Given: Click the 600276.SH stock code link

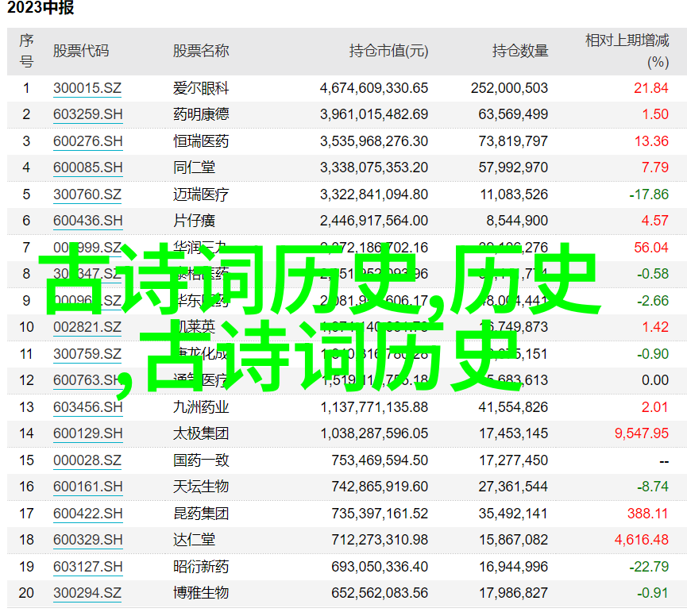Looking at the screenshot, I should click(87, 141).
